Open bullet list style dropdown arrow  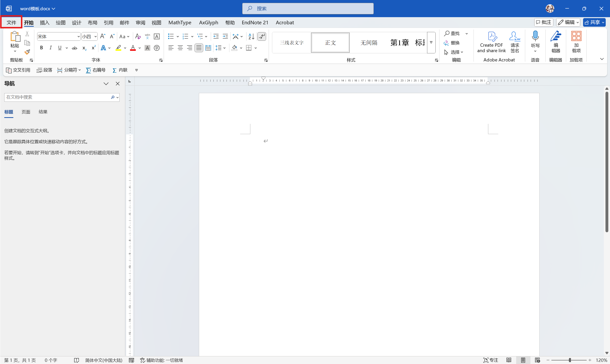(178, 36)
